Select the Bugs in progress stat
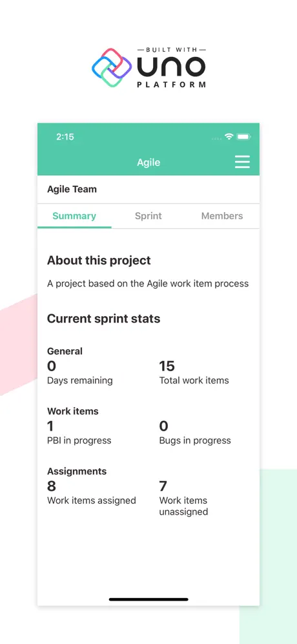Image resolution: width=297 pixels, height=644 pixels. tap(195, 432)
